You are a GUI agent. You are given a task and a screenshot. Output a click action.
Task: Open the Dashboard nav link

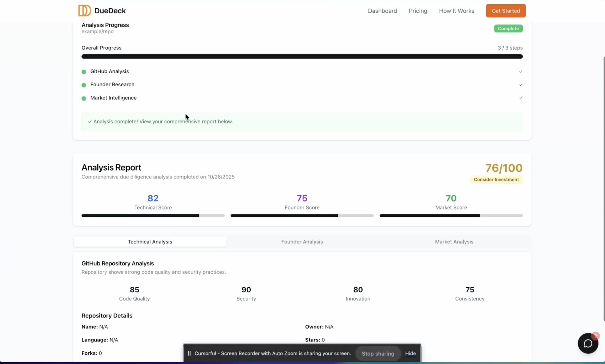click(382, 11)
